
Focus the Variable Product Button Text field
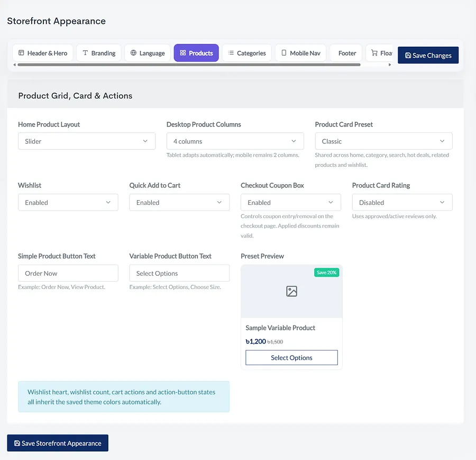(x=179, y=273)
